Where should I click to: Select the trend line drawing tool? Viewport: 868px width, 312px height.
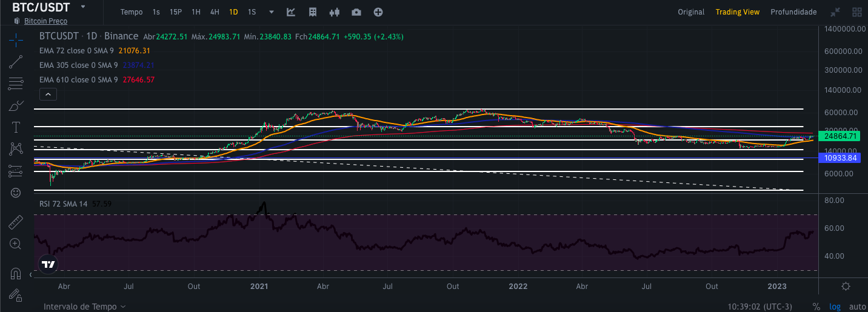(x=16, y=61)
